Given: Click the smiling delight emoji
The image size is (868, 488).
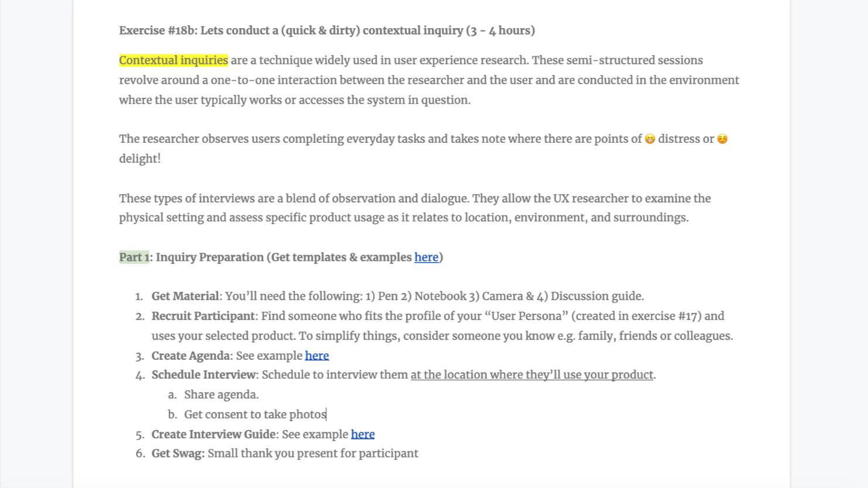Looking at the screenshot, I should [x=722, y=139].
